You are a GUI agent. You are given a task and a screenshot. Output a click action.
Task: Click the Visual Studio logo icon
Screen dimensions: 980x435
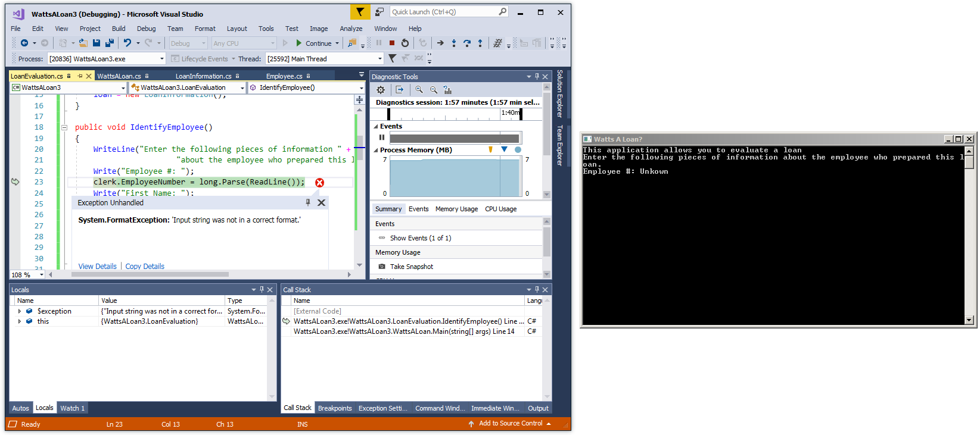[18, 14]
